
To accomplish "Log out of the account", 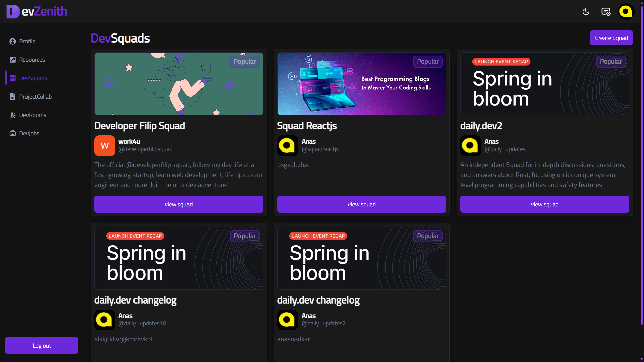I will 42,345.
